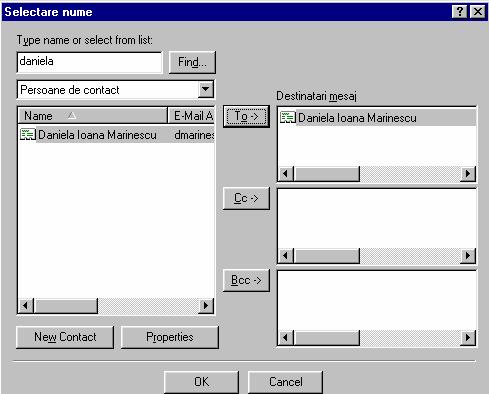Click contact card icon beside Daniela in Name list
489x394 pixels.
click(28, 134)
